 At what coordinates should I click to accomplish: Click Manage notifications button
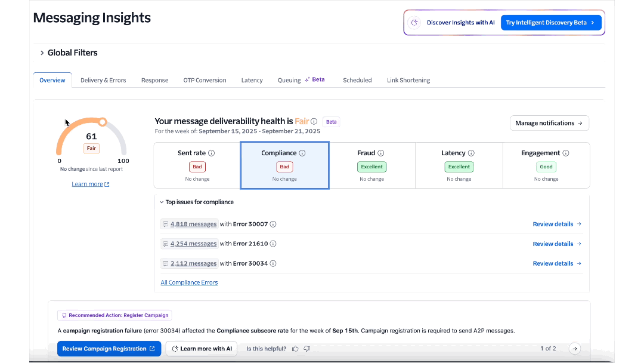pyautogui.click(x=549, y=123)
